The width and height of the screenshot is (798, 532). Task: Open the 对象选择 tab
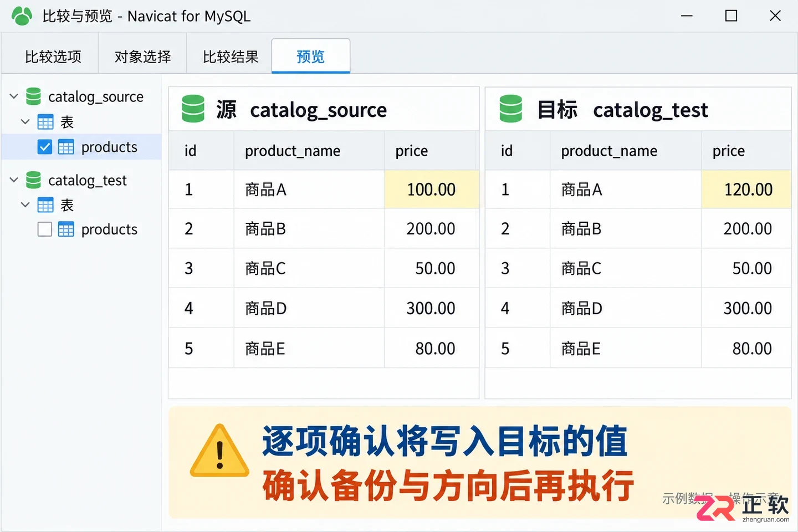(x=142, y=57)
